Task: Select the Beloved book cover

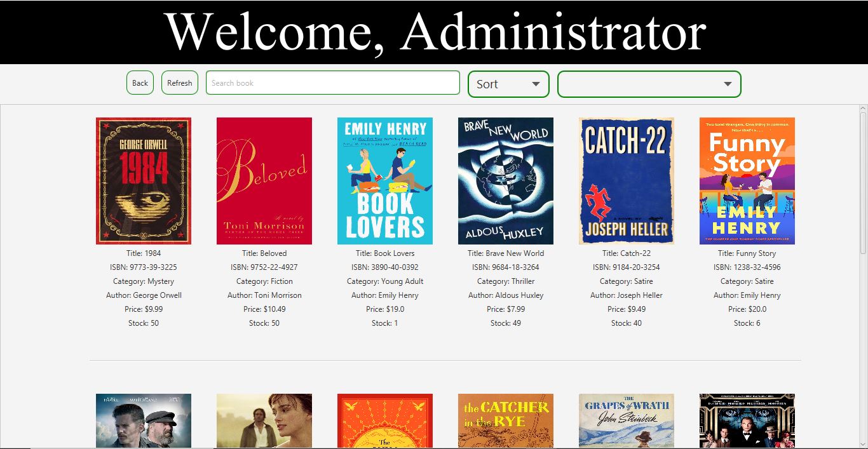Action: click(x=264, y=181)
